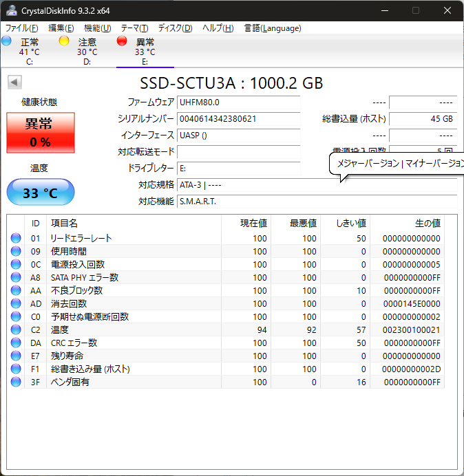
Task: Click the disk title SSD-SCTU3A : 1000.2 GB
Action: click(x=231, y=83)
